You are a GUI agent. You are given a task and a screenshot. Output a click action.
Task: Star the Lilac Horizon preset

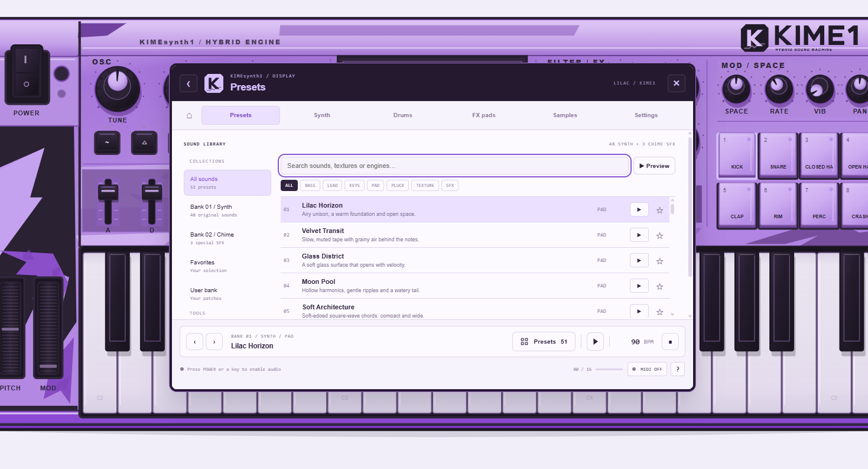(x=660, y=210)
